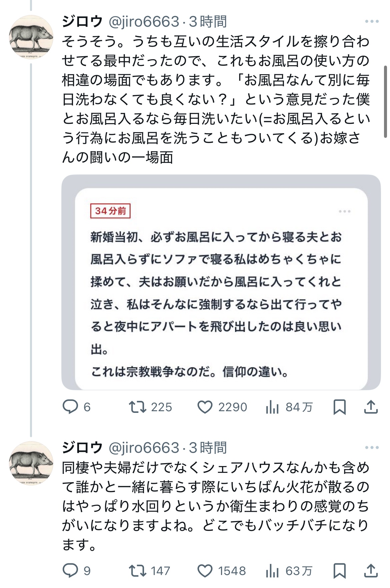390x588 pixels.
Task: View analytics of tweet with 84万 views
Action: pyautogui.click(x=272, y=407)
